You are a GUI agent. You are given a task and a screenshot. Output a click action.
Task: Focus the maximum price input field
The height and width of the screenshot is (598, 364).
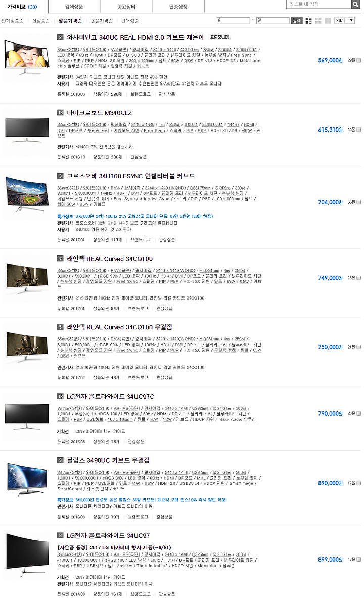point(273,21)
